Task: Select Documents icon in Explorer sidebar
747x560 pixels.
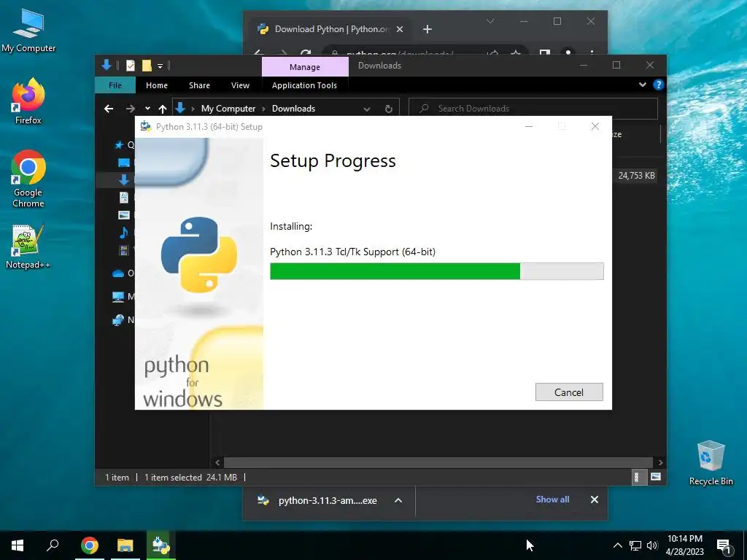Action: tap(124, 197)
